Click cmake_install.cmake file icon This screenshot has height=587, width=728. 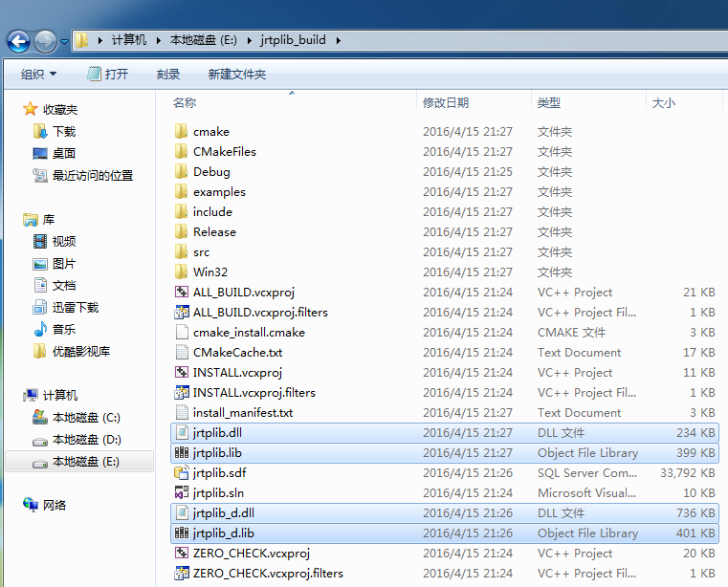(x=182, y=333)
